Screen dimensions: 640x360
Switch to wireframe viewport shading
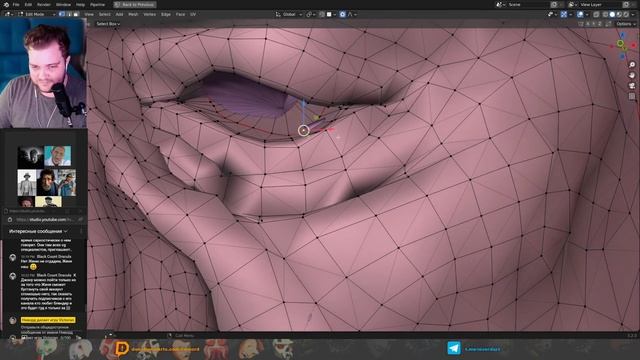[605, 14]
